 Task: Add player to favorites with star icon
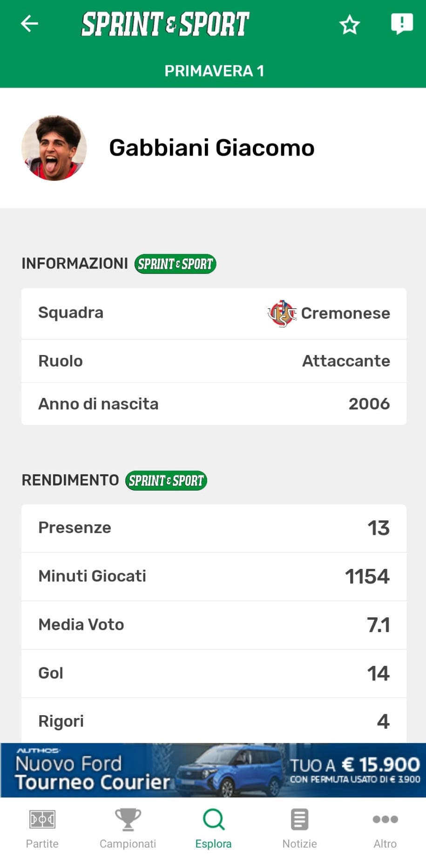(349, 25)
